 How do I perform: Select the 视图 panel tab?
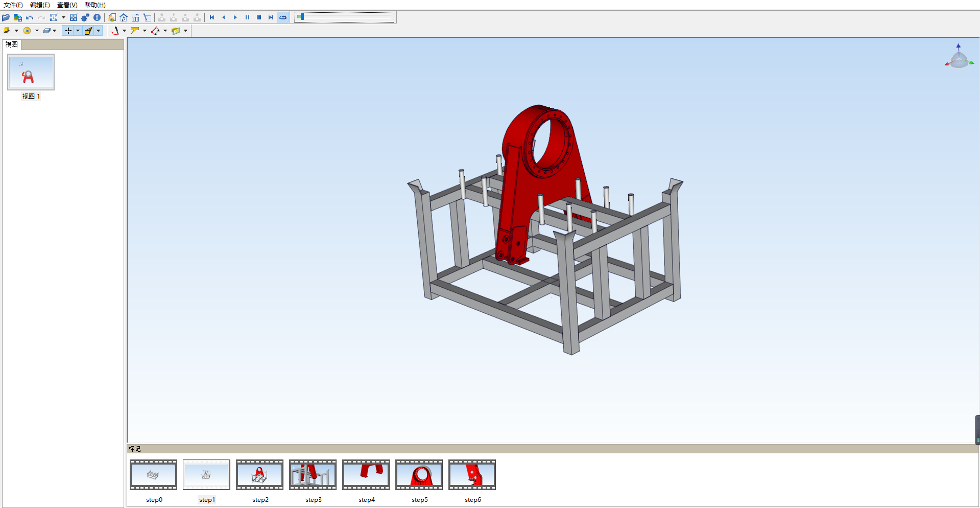[12, 44]
